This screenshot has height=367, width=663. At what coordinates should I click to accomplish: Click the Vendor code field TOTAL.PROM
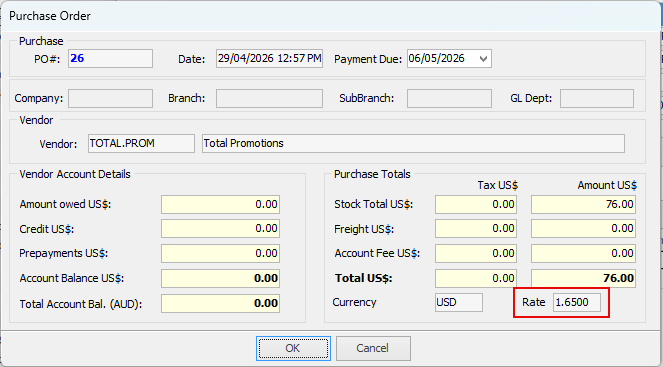coord(141,143)
